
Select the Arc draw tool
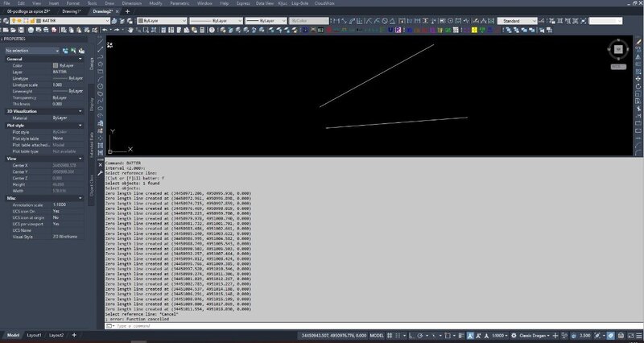100,78
